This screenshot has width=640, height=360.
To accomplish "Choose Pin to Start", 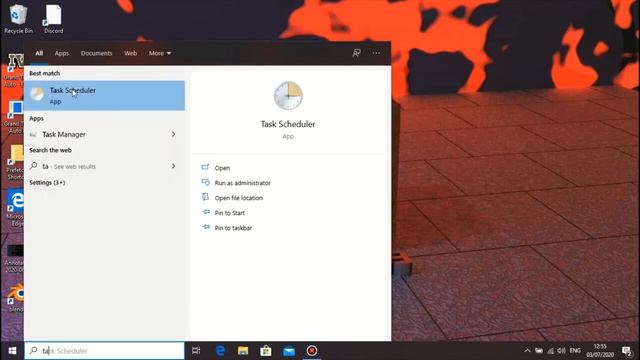I will (230, 213).
